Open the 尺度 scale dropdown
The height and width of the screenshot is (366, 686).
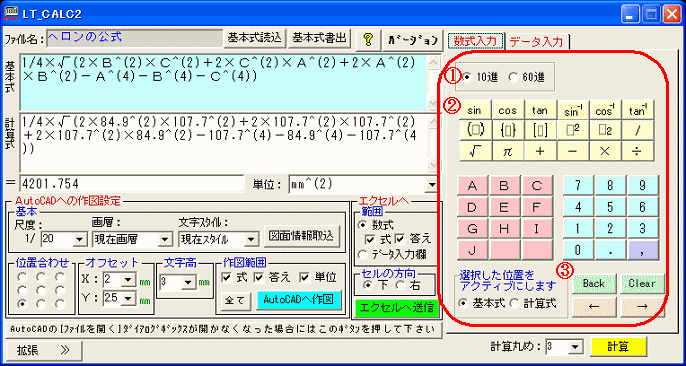tap(79, 239)
